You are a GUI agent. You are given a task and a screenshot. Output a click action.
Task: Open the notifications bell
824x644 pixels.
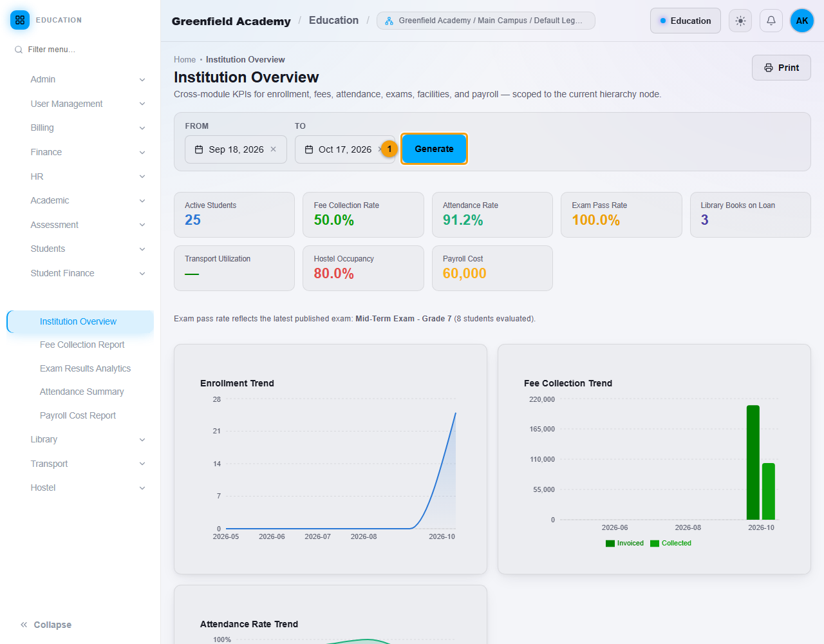click(771, 21)
